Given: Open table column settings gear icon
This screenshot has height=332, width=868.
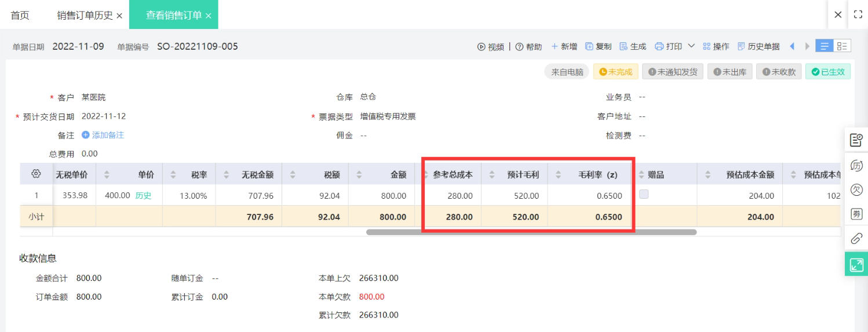Looking at the screenshot, I should coord(36,174).
